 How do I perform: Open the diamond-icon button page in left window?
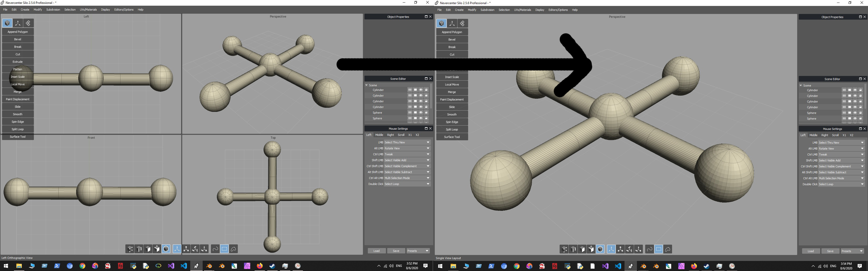[28, 23]
